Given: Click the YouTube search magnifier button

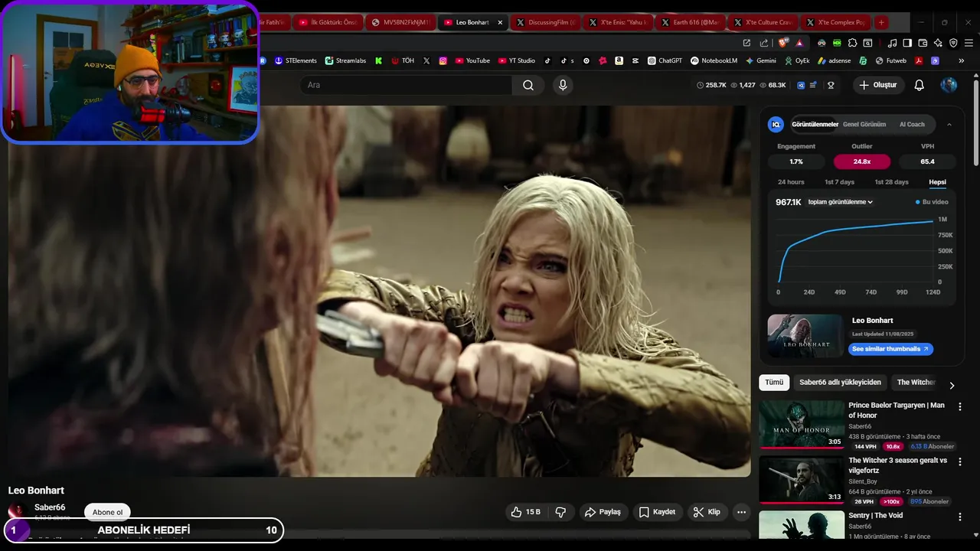Looking at the screenshot, I should [528, 85].
